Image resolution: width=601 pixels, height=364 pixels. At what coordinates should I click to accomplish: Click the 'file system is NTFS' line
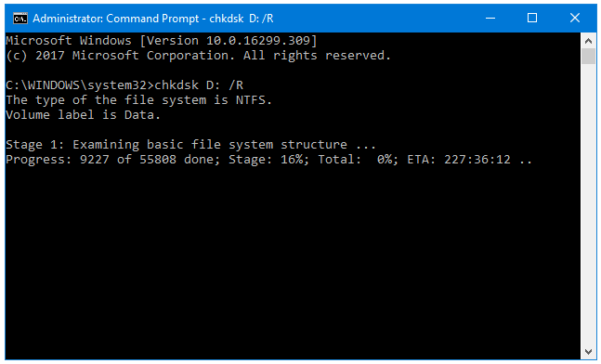tap(138, 100)
